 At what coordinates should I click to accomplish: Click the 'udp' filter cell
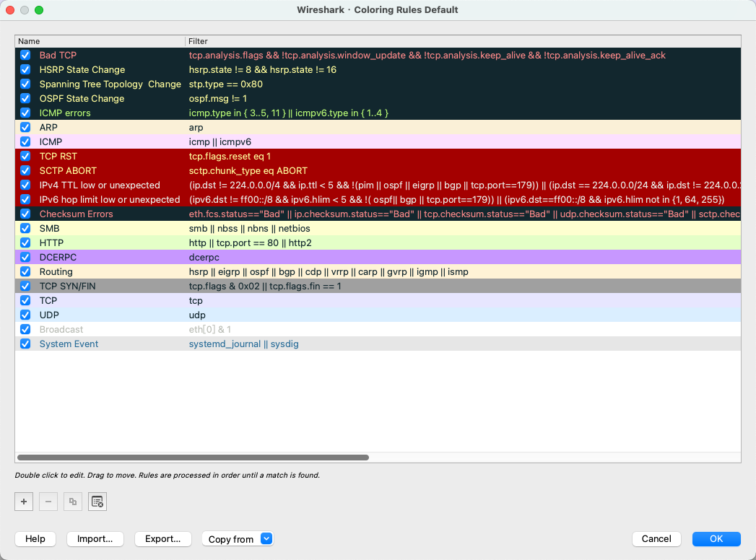[x=197, y=315]
